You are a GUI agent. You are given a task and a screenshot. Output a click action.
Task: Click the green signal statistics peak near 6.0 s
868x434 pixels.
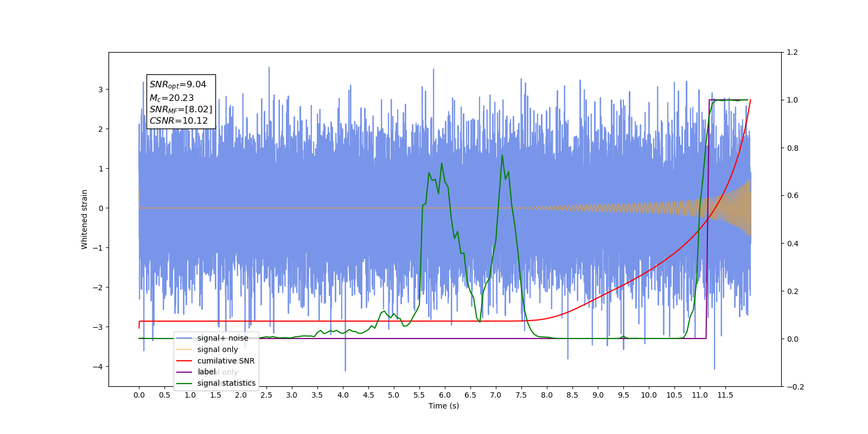click(442, 163)
